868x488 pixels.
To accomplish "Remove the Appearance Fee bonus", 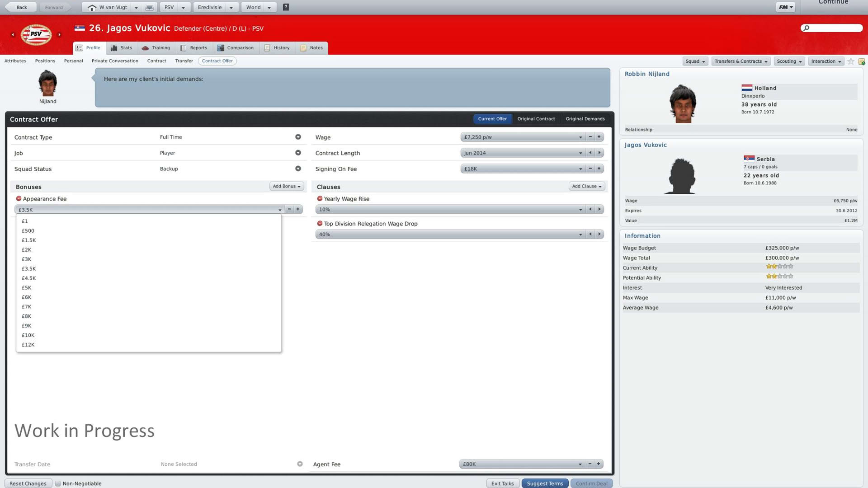I will (x=19, y=198).
